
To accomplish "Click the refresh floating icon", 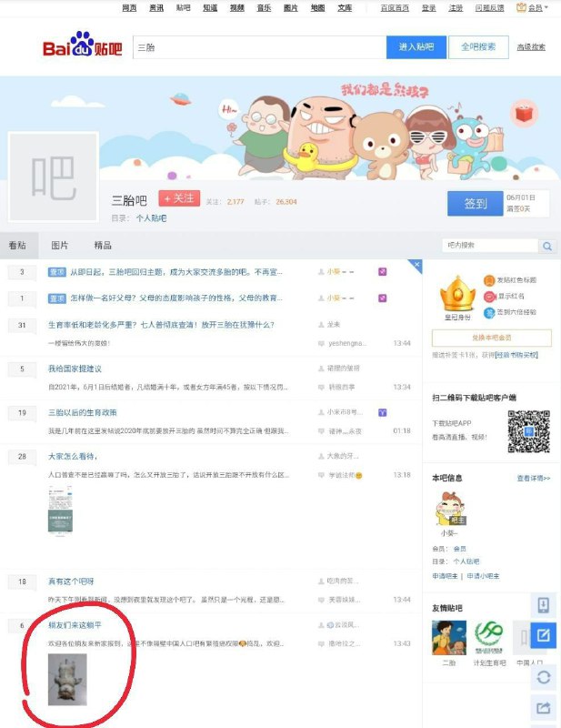I will tap(544, 677).
